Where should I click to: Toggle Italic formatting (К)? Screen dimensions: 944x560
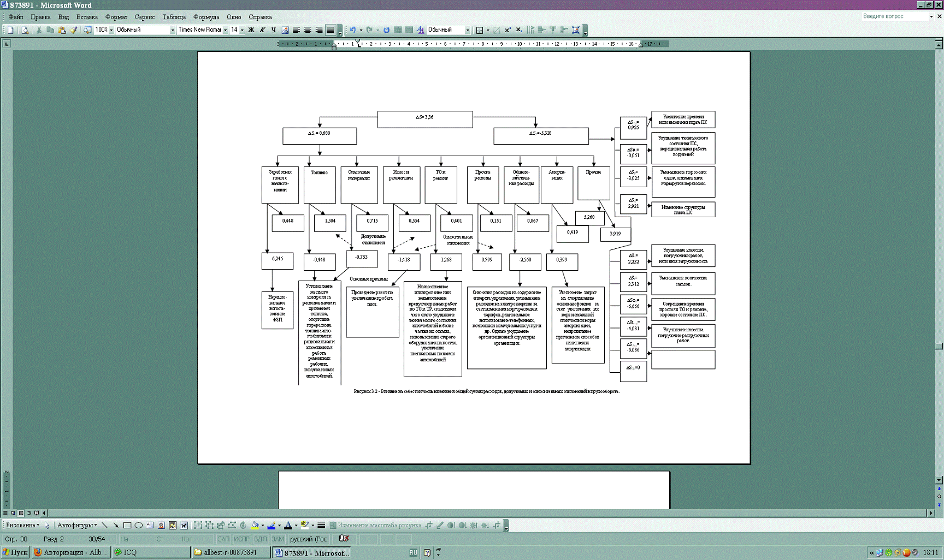262,30
